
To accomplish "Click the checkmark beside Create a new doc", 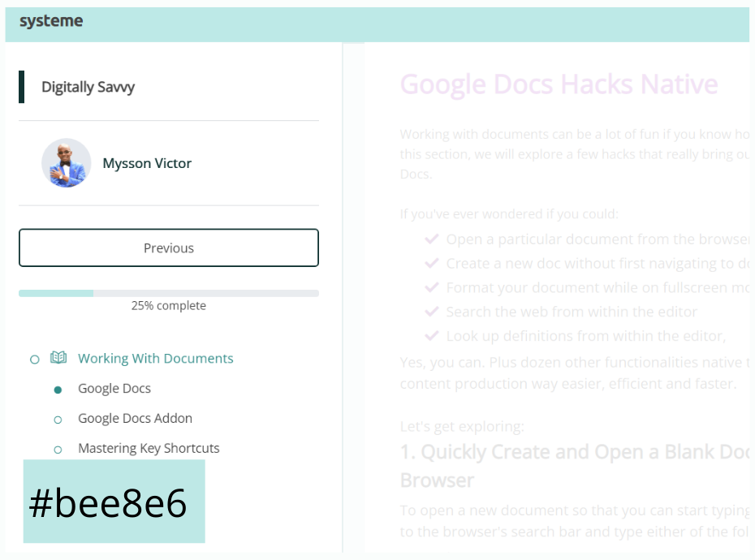I will (x=432, y=263).
